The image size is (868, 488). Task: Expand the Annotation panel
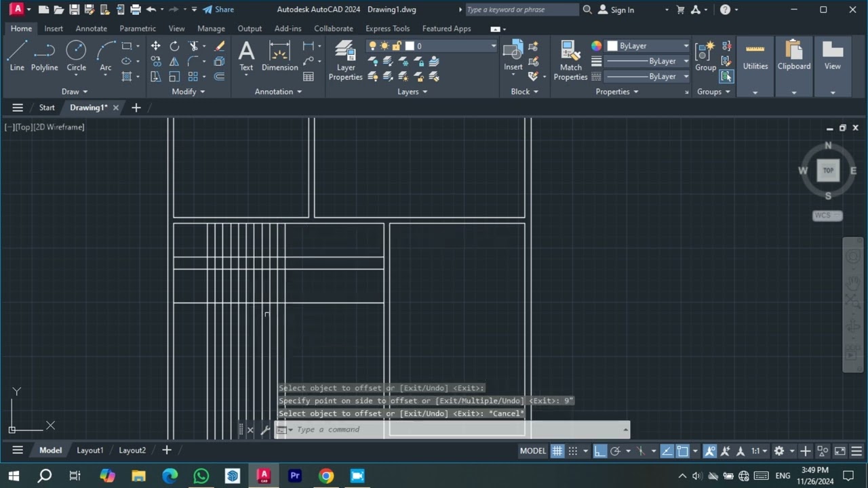(x=278, y=91)
